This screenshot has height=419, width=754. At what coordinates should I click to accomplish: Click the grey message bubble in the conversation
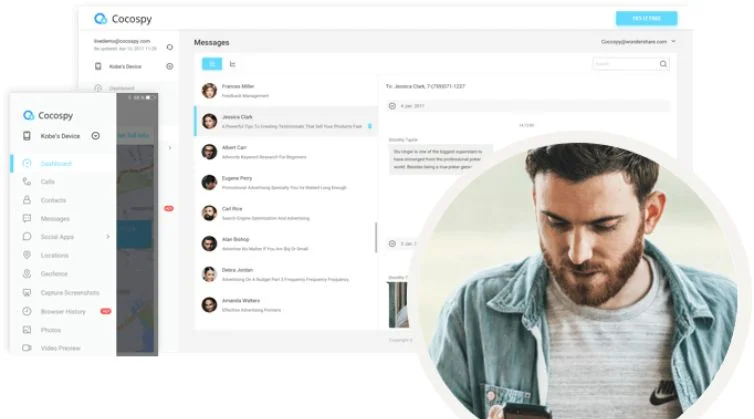[x=440, y=159]
